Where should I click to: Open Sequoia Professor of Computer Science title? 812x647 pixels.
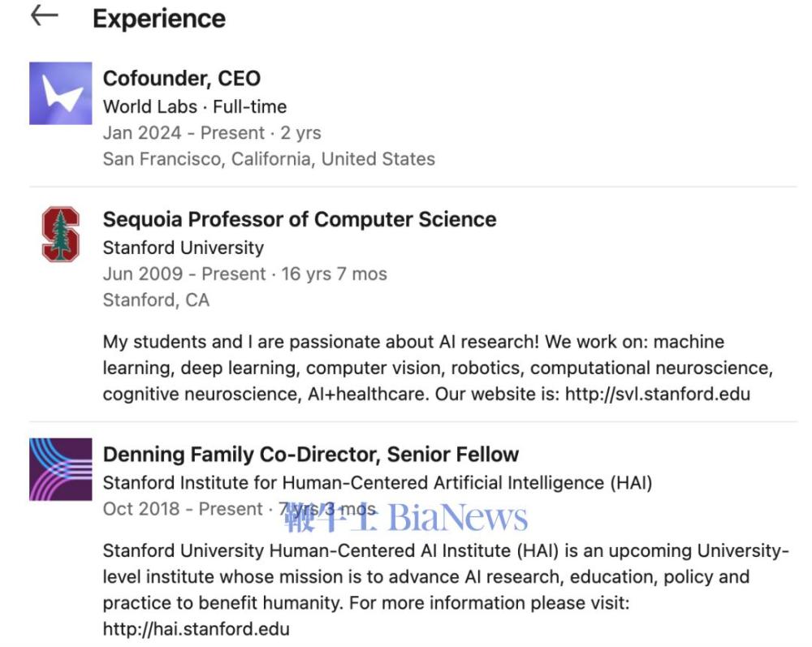300,219
